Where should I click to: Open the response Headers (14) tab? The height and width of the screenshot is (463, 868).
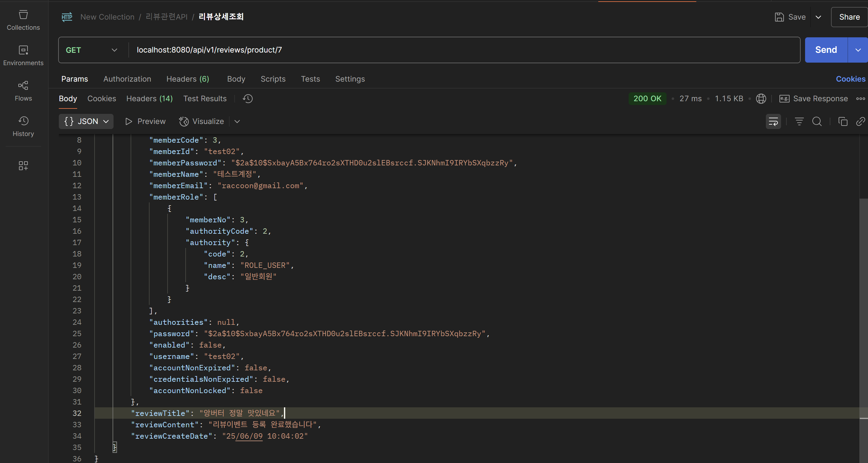tap(149, 99)
